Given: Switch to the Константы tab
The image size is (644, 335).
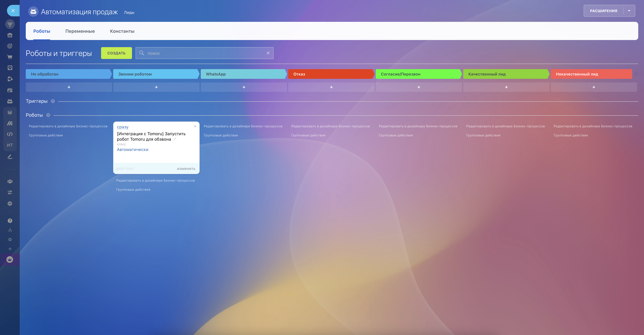Looking at the screenshot, I should click(122, 31).
